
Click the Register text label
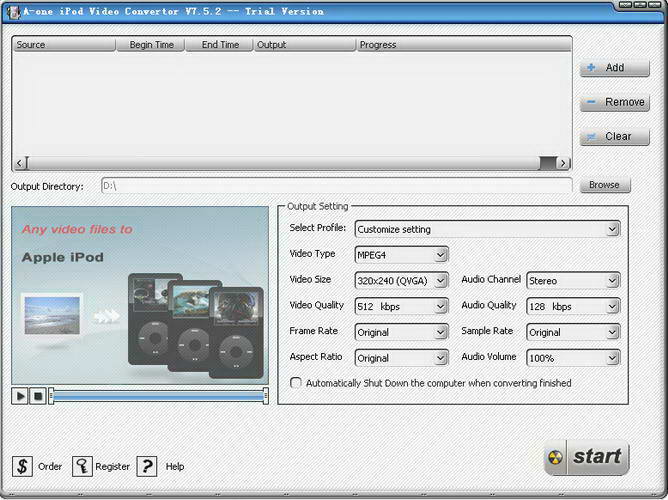click(x=112, y=466)
